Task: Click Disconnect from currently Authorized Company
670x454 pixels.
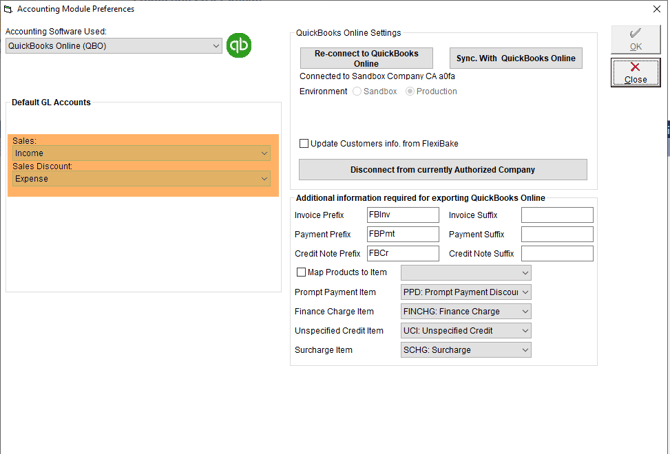Action: coord(443,170)
